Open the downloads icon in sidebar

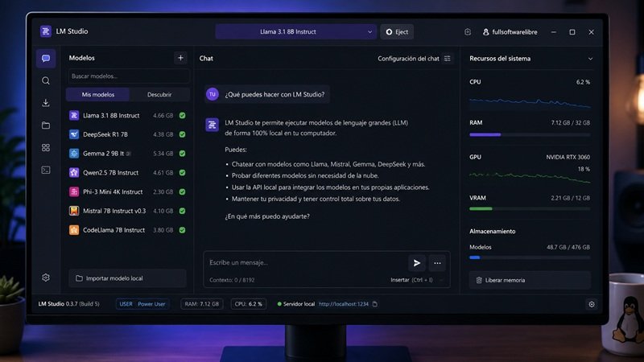tap(46, 103)
